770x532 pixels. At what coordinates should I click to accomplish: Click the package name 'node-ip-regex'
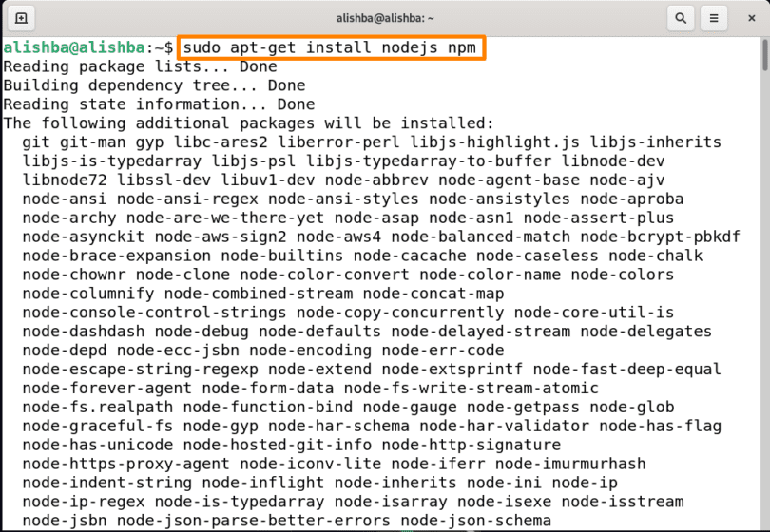(x=84, y=501)
